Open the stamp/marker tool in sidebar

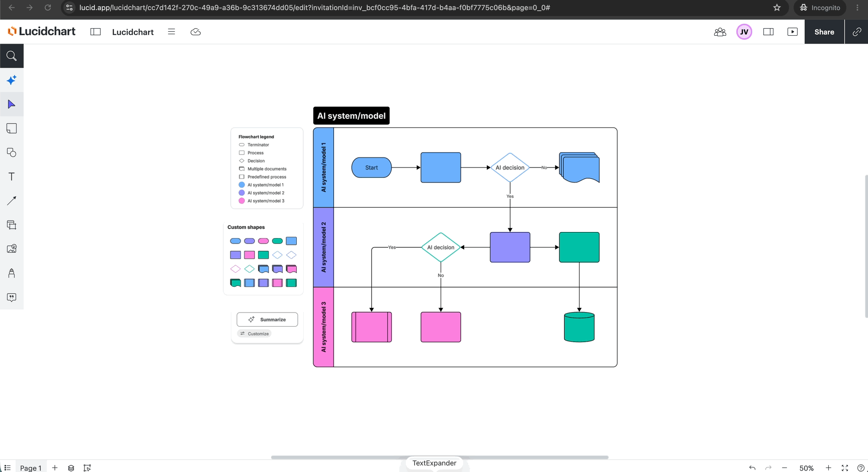point(12,273)
